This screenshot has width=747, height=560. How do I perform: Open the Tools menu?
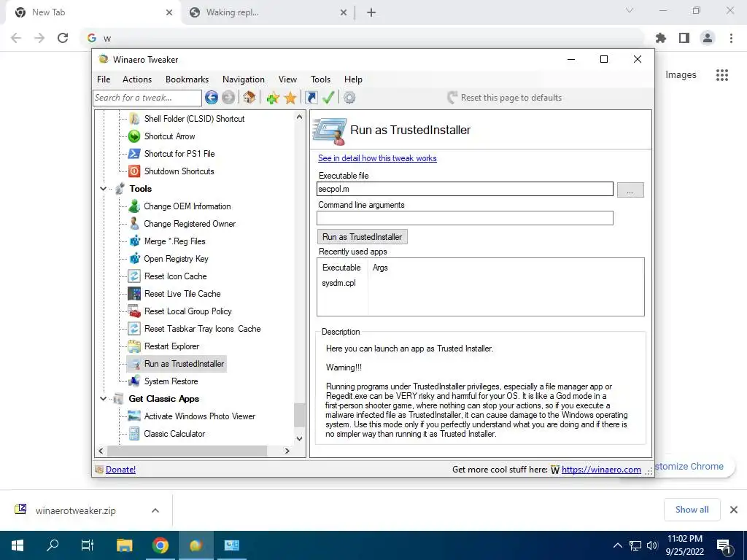pos(321,79)
